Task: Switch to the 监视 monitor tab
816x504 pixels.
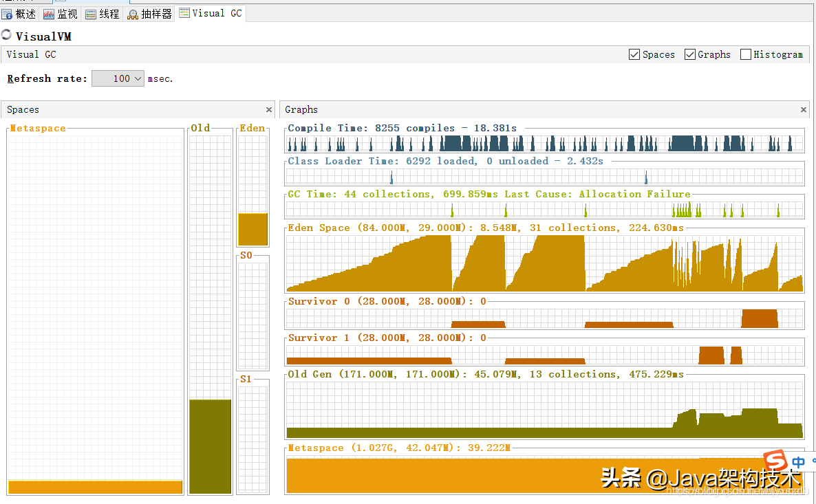Action: coord(61,14)
